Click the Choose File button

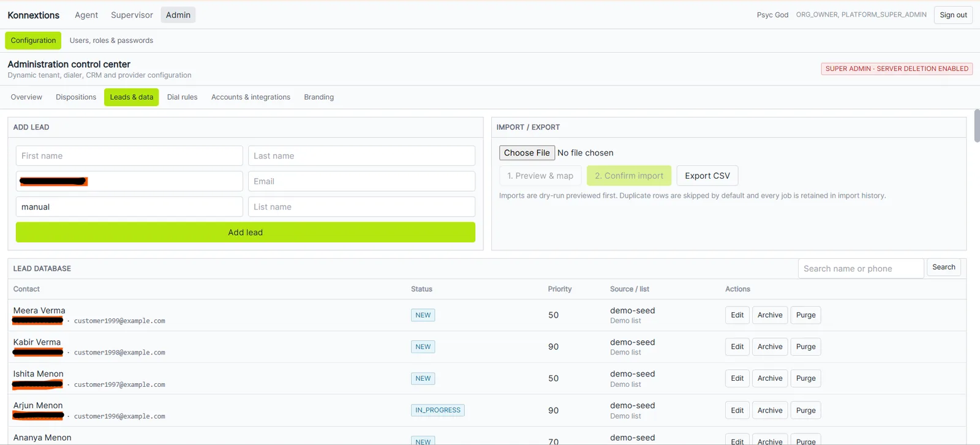(527, 153)
